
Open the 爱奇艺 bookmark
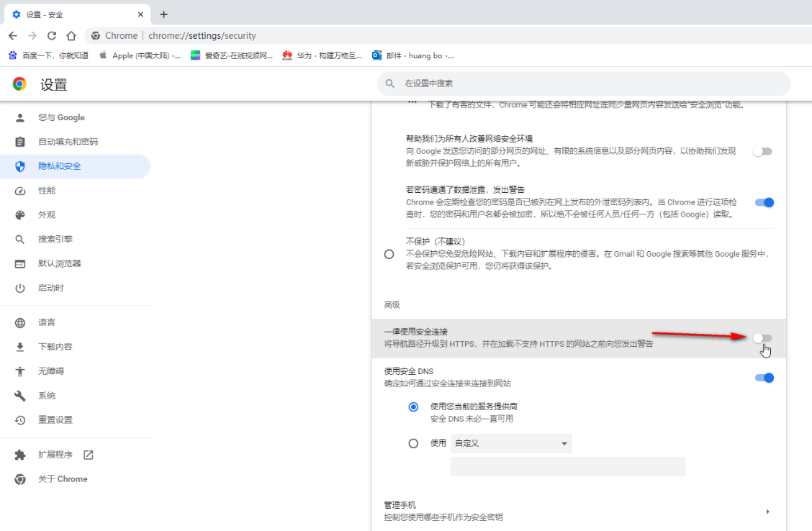(x=232, y=55)
